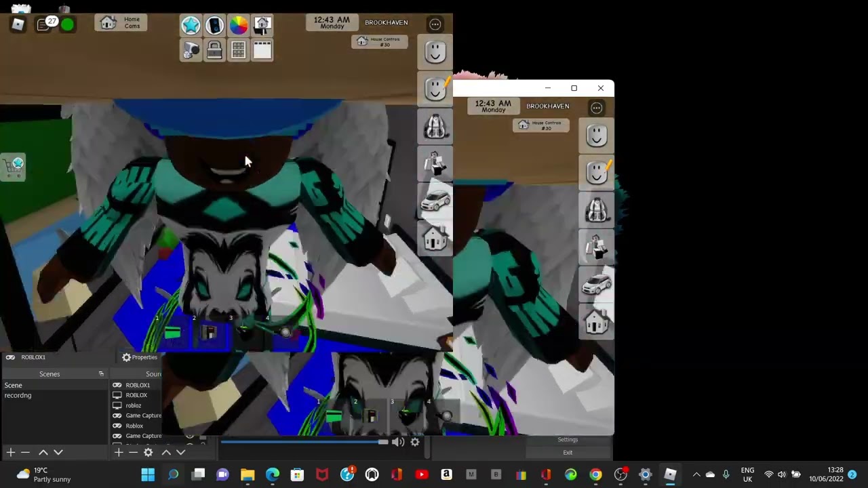Open the security camera icon
Image resolution: width=868 pixels, height=488 pixels.
click(x=191, y=50)
